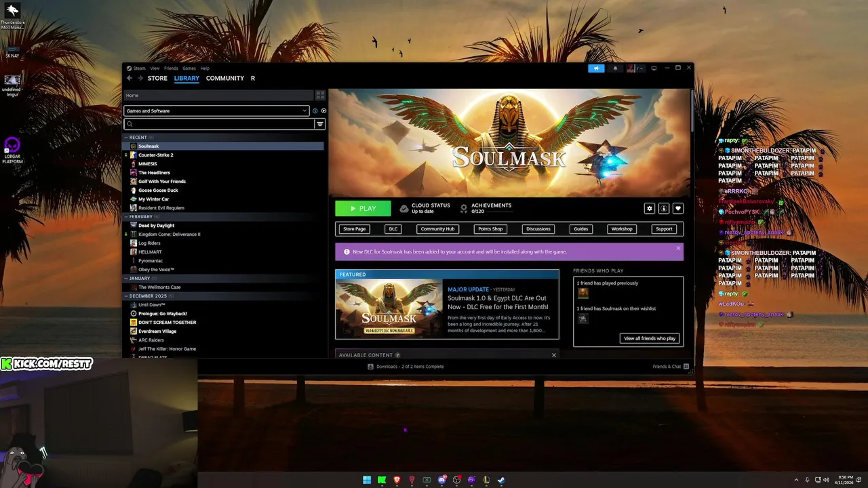Open the Soulmask featured update thumbnail
Image resolution: width=868 pixels, height=488 pixels.
[389, 308]
